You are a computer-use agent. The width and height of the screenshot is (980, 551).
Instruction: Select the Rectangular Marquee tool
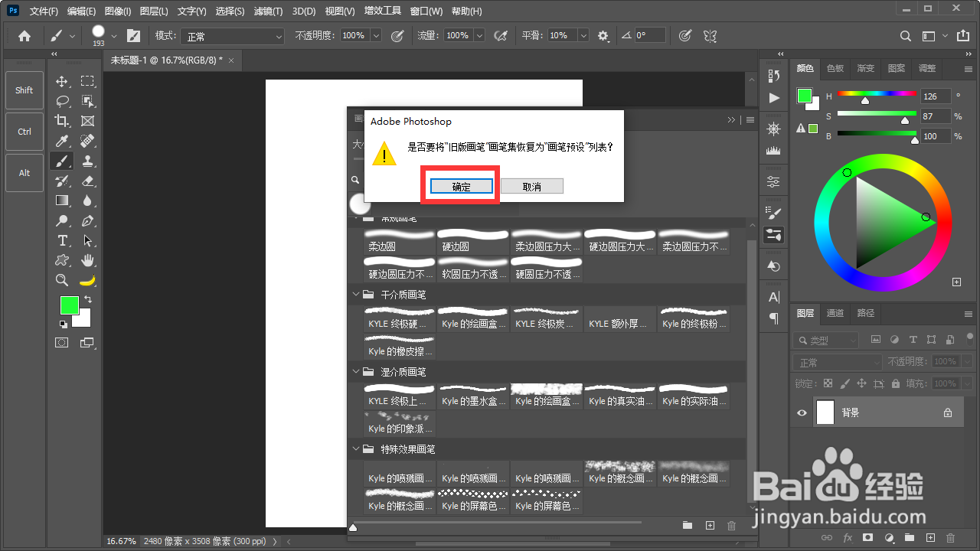click(88, 81)
